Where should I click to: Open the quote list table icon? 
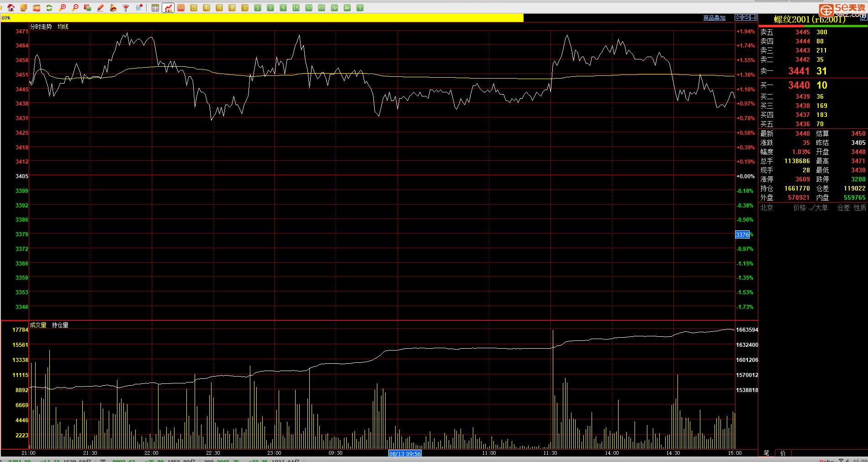click(155, 8)
